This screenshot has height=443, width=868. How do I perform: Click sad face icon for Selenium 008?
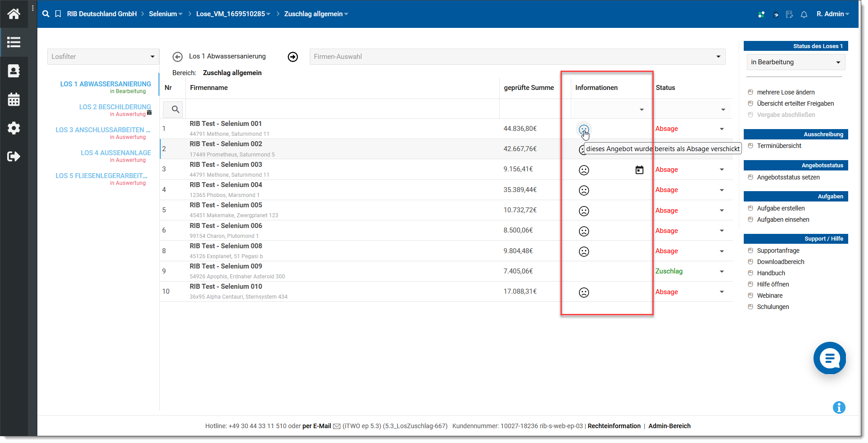584,251
